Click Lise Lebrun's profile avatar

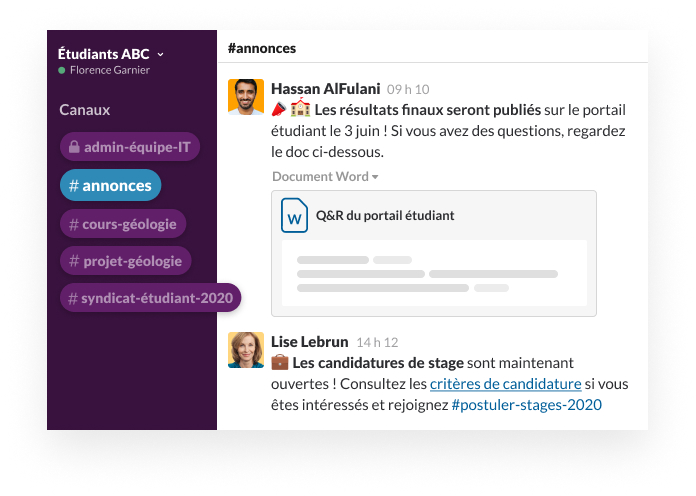tap(246, 350)
